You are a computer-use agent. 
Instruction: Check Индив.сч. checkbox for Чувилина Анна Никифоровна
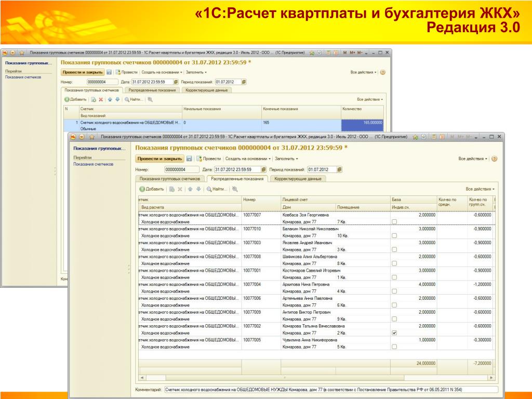pos(394,347)
